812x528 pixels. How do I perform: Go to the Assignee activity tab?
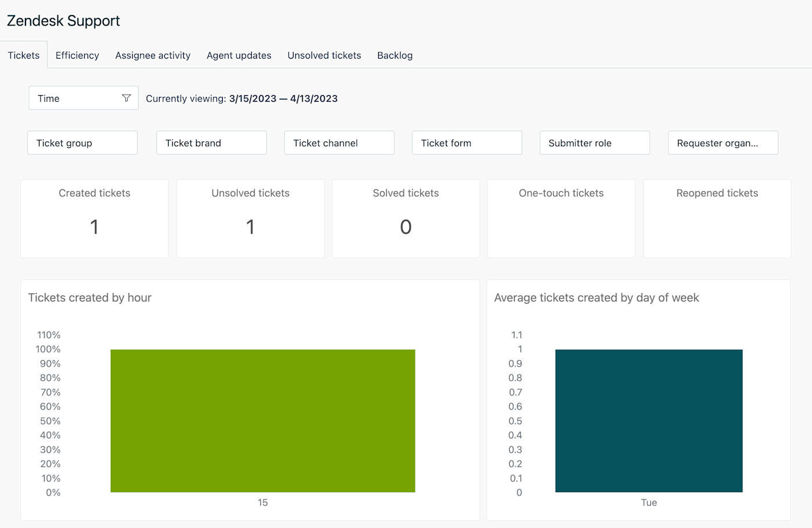click(153, 55)
